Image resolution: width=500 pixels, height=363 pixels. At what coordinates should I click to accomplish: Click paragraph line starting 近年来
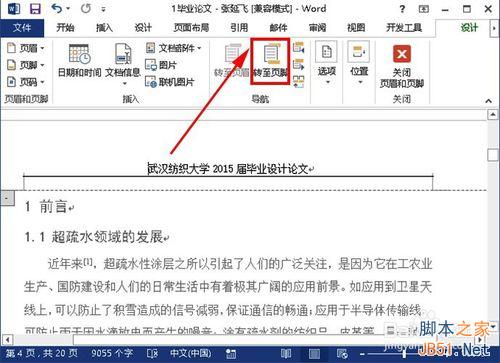click(x=240, y=264)
